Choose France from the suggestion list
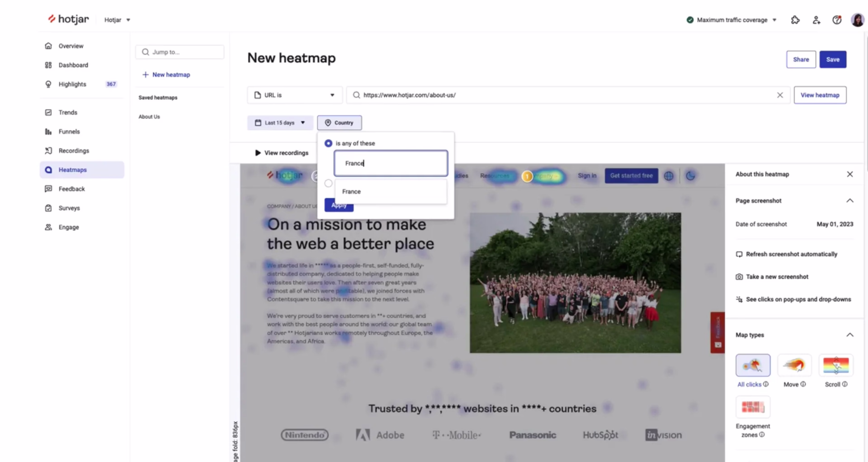 click(x=351, y=191)
